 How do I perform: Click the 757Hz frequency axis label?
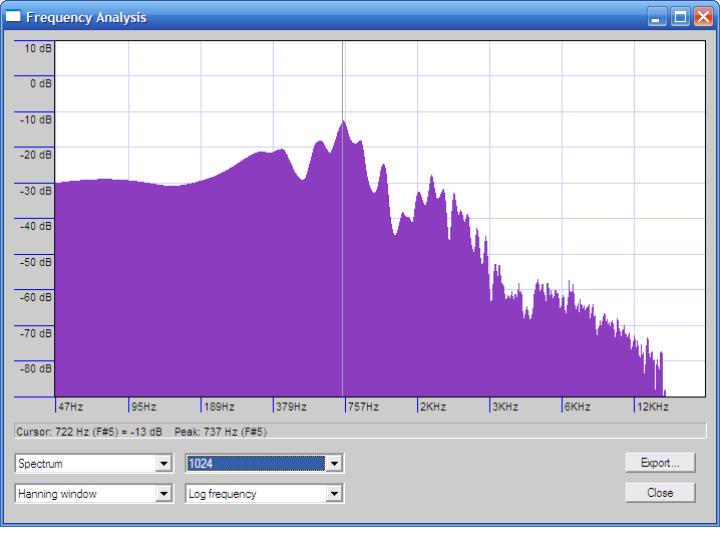[x=363, y=406]
